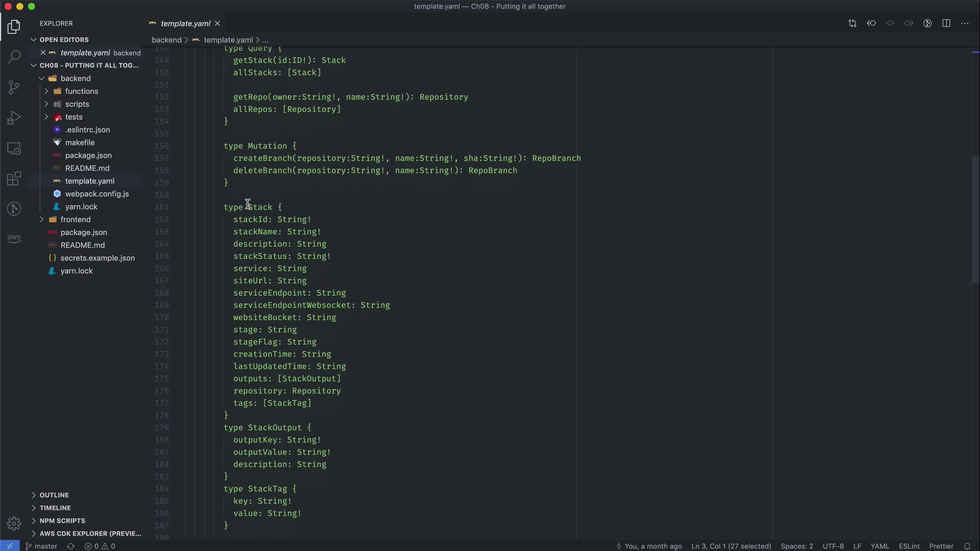The width and height of the screenshot is (980, 551).
Task: Expand the NPM SCRIPTS section
Action: click(x=62, y=520)
